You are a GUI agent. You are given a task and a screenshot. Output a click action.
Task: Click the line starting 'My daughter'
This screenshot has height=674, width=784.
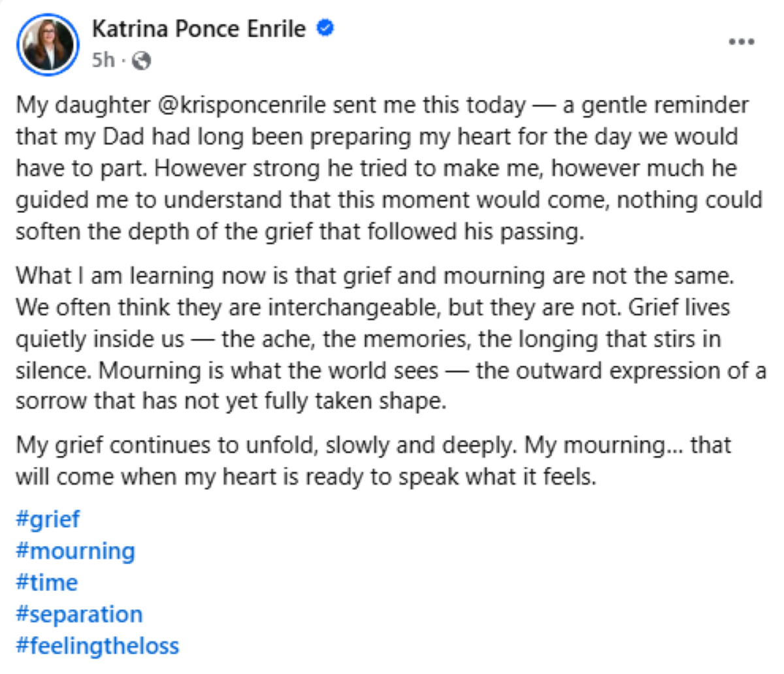[x=382, y=105]
